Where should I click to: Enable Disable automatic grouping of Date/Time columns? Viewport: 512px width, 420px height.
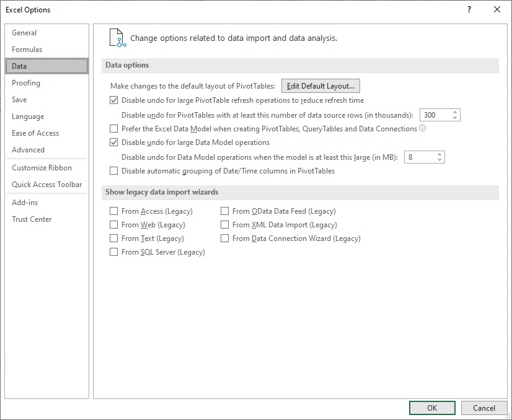coord(113,171)
